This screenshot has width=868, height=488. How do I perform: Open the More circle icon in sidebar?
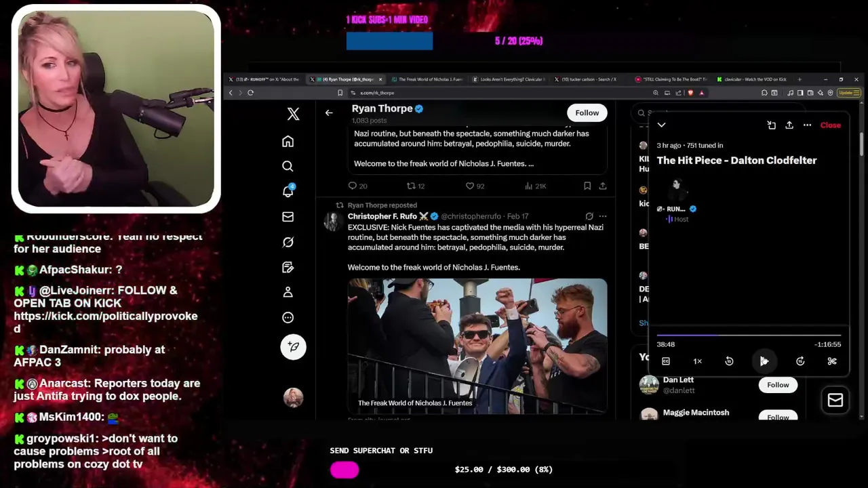(x=288, y=317)
